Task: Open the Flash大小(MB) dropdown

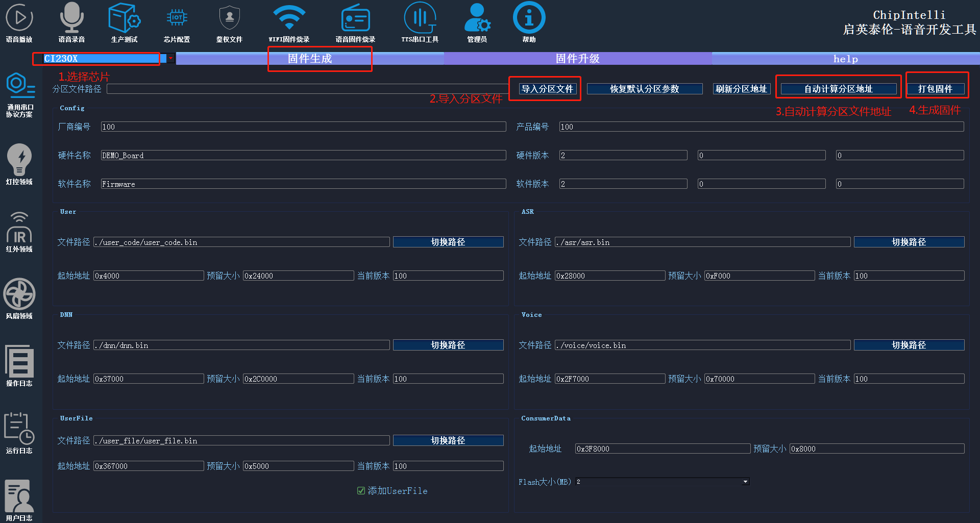Action: point(663,482)
